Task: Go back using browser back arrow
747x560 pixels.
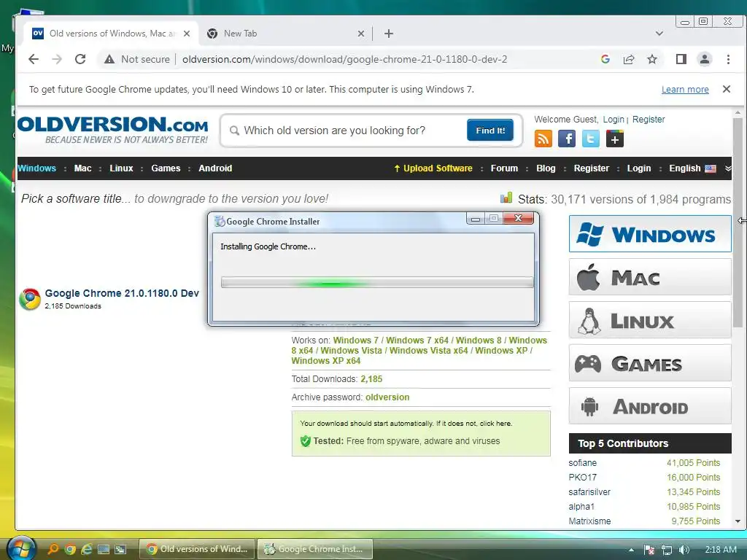Action: coord(34,59)
